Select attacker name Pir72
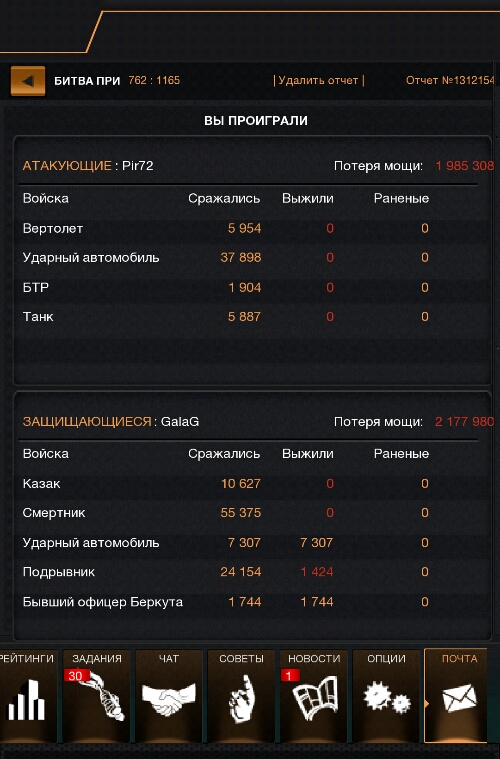Screen dimensions: 500x759 (x=137, y=166)
